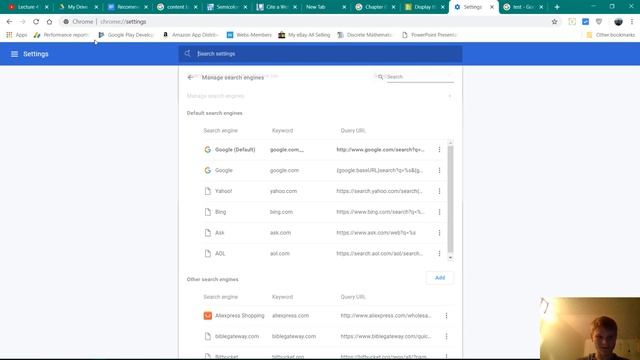Click the bing.com keyword

281,212
